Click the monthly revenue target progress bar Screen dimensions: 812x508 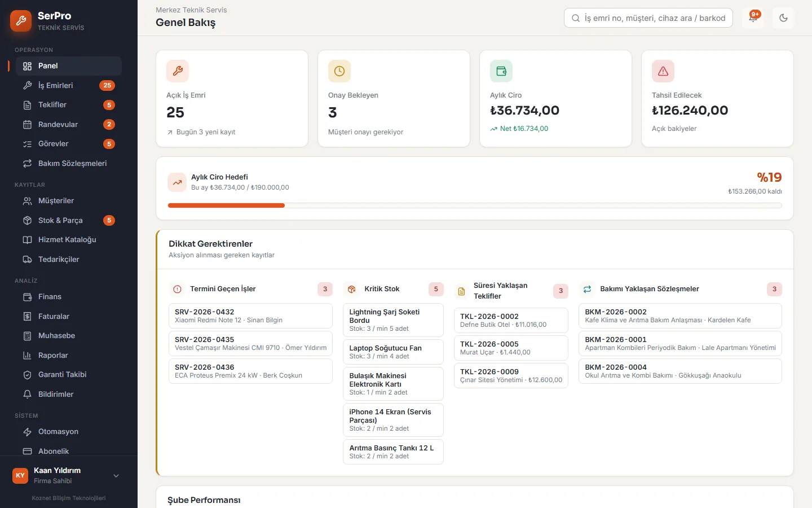pyautogui.click(x=475, y=205)
